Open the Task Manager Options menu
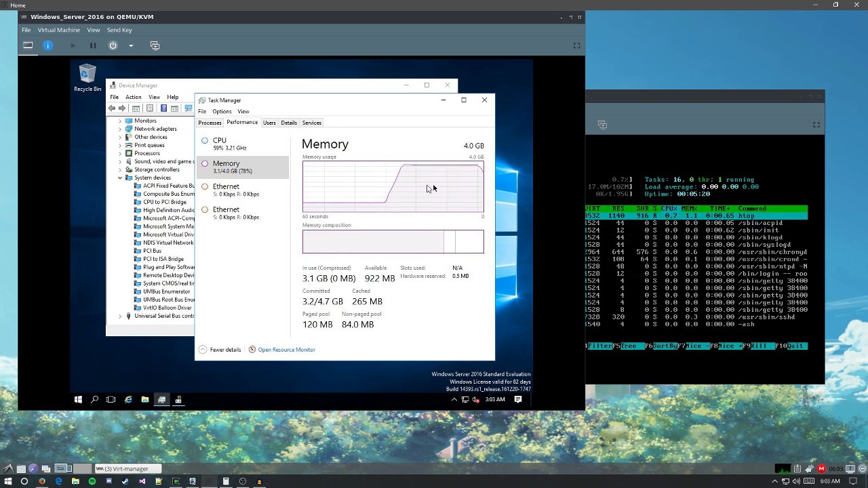The image size is (868, 488). pos(222,111)
